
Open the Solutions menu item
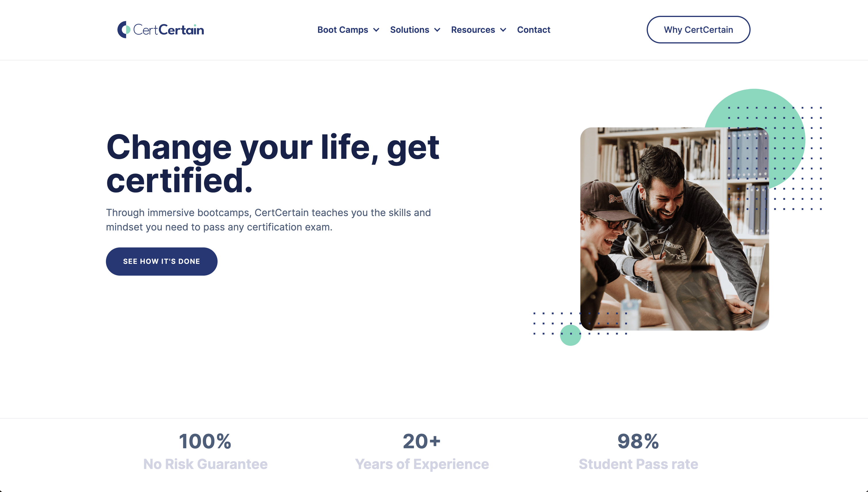[x=409, y=30]
